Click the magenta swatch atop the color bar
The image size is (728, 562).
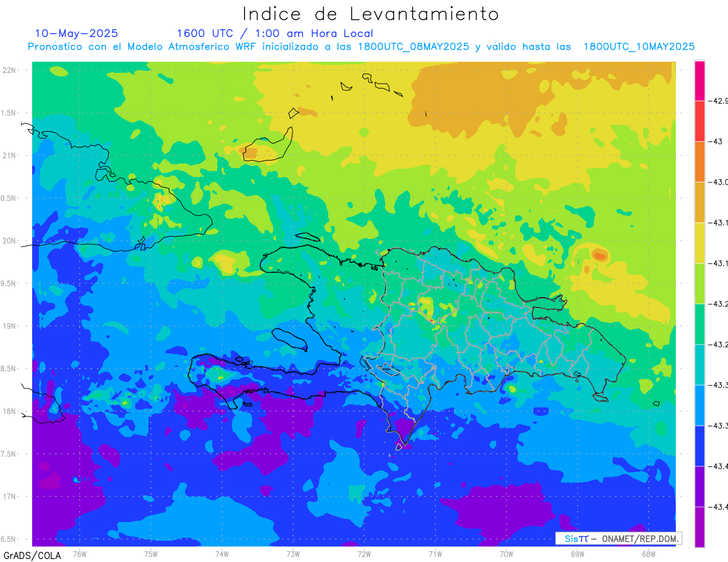(699, 81)
